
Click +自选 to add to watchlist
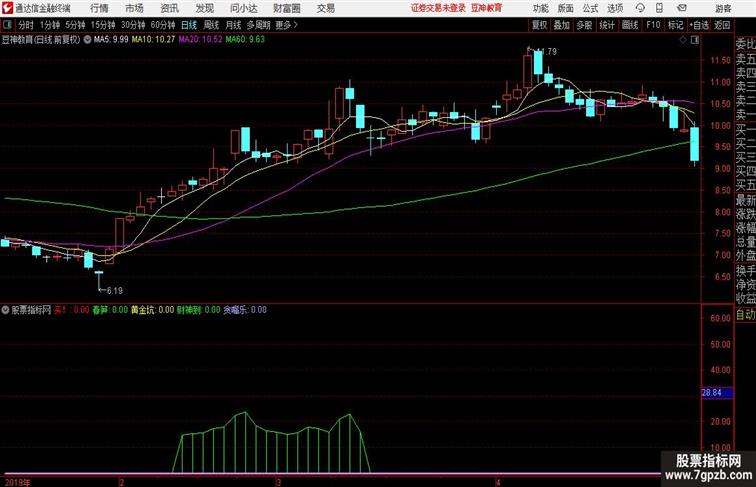(x=699, y=25)
